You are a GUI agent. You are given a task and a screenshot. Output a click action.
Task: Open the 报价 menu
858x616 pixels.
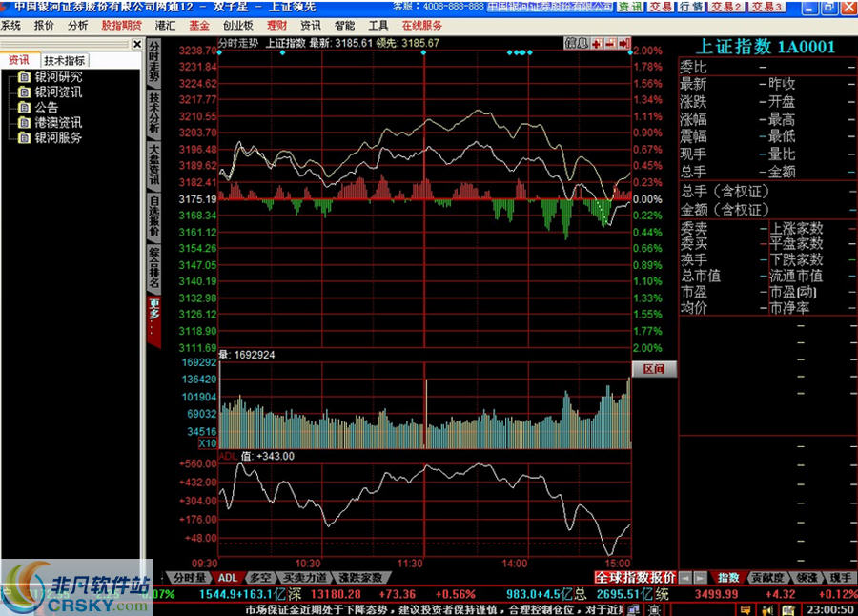point(44,26)
